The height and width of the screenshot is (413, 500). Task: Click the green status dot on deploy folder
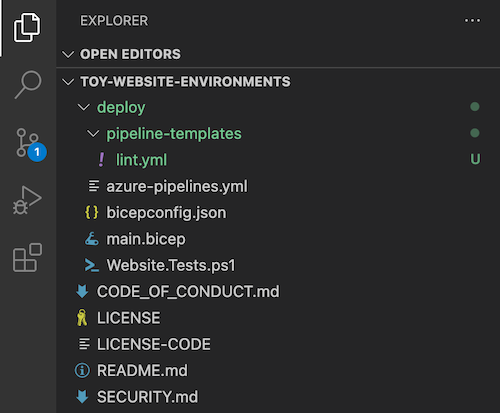475,107
